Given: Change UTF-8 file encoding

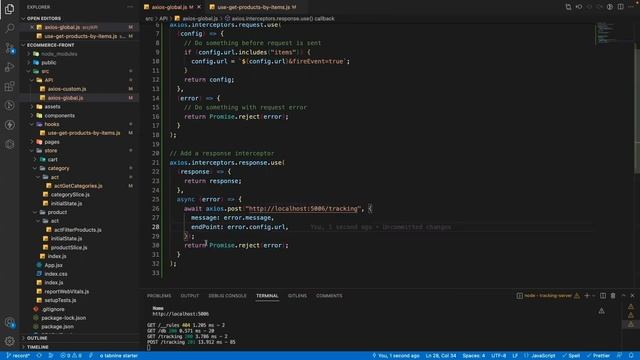Looking at the screenshot, I should pos(499,356).
